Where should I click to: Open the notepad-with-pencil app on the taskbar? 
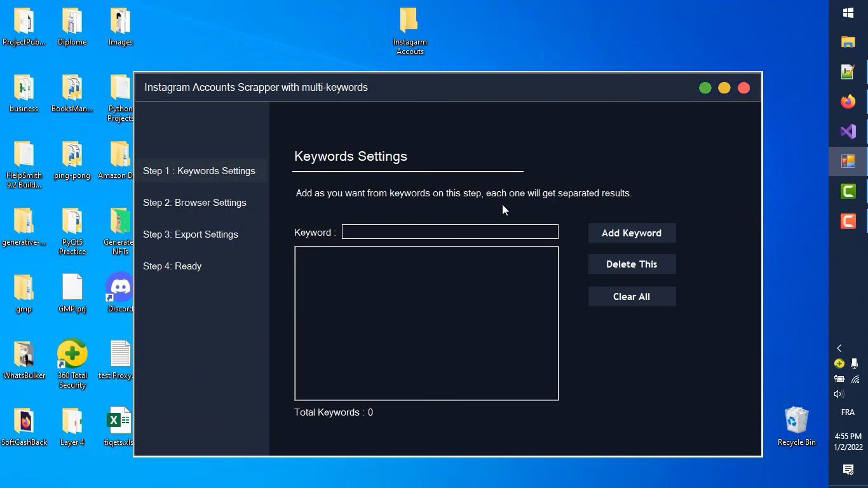848,72
